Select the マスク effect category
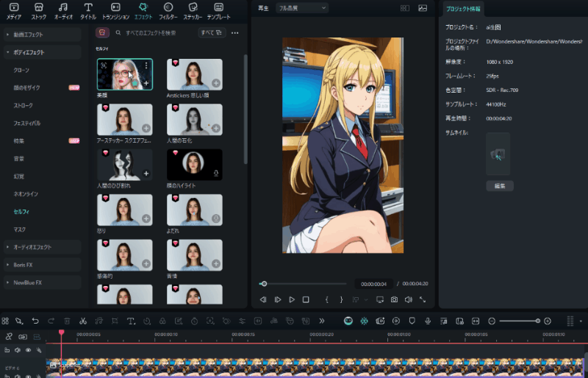 (x=20, y=229)
